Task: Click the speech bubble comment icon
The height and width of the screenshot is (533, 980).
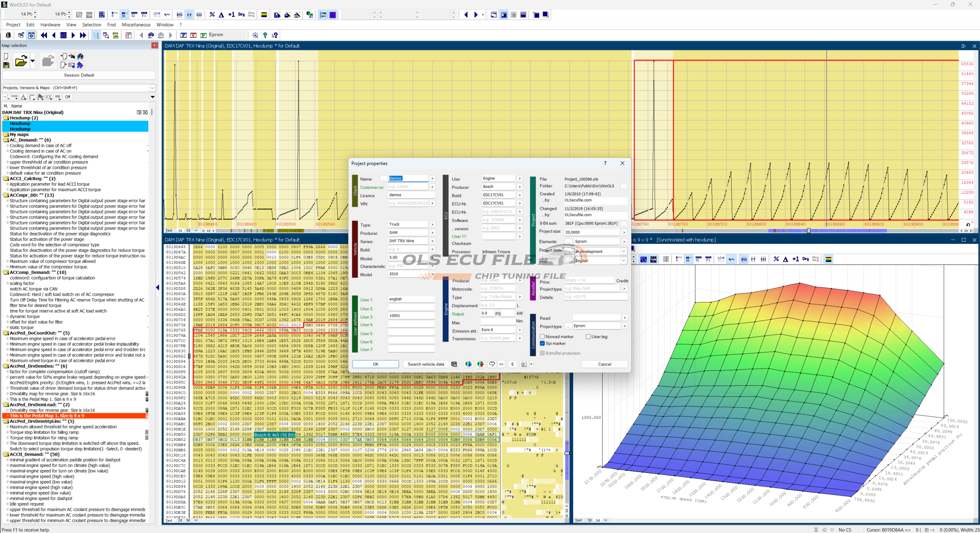Action: point(492,364)
